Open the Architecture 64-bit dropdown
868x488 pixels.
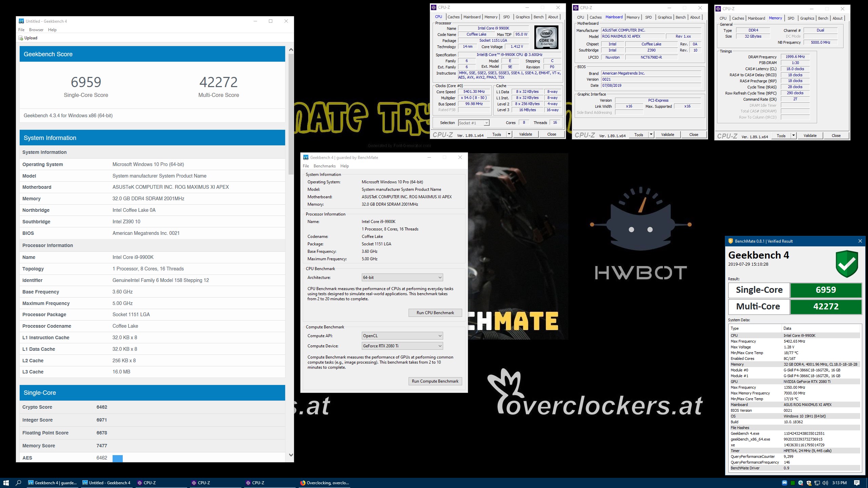tap(402, 278)
